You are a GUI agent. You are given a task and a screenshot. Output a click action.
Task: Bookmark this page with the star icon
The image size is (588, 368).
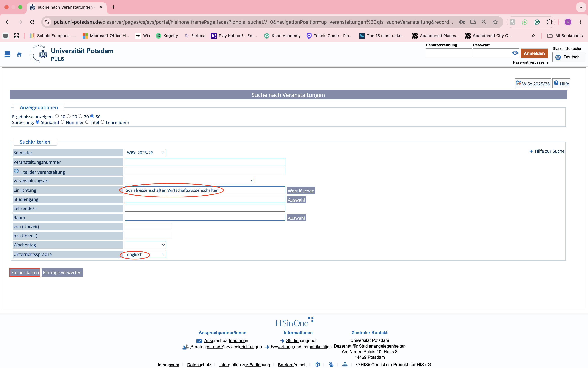[495, 22]
